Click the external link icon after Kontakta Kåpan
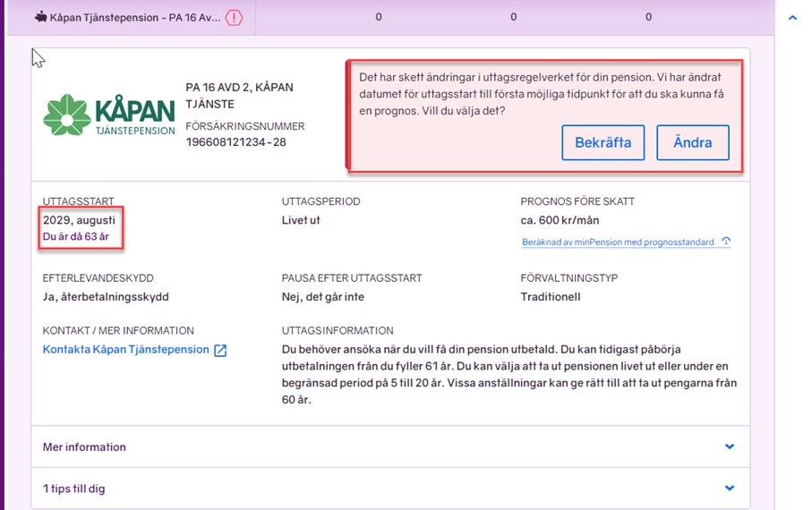Viewport: 812px width, 510px height. tap(220, 351)
